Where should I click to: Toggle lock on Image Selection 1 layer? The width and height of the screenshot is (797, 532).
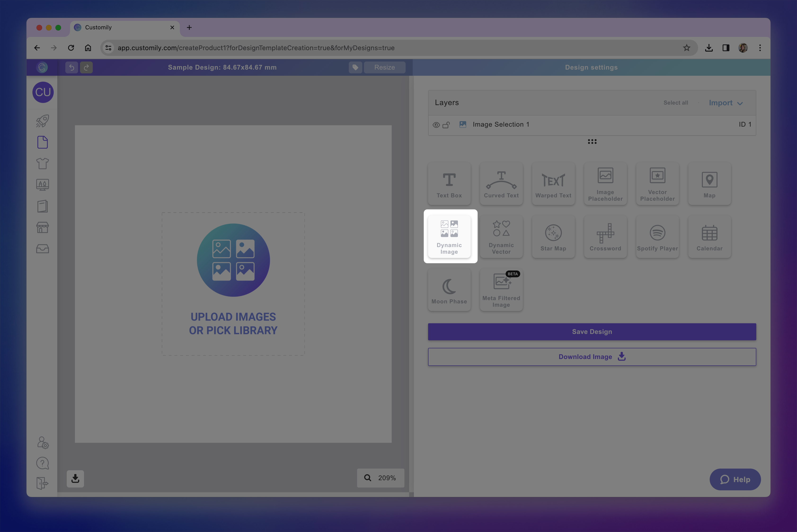tap(446, 125)
